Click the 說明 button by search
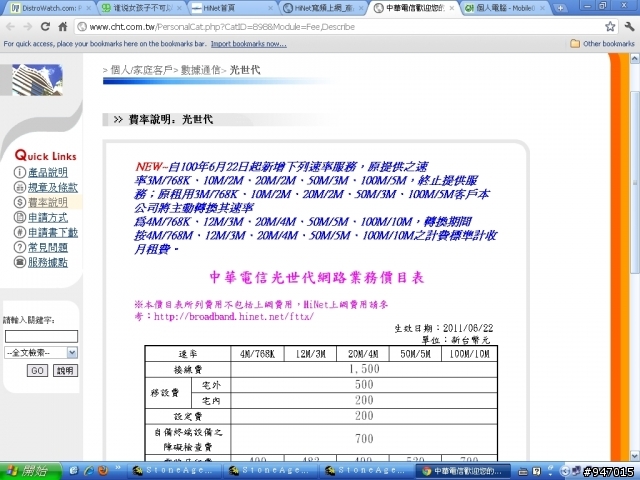This screenshot has width=640, height=480. [65, 371]
